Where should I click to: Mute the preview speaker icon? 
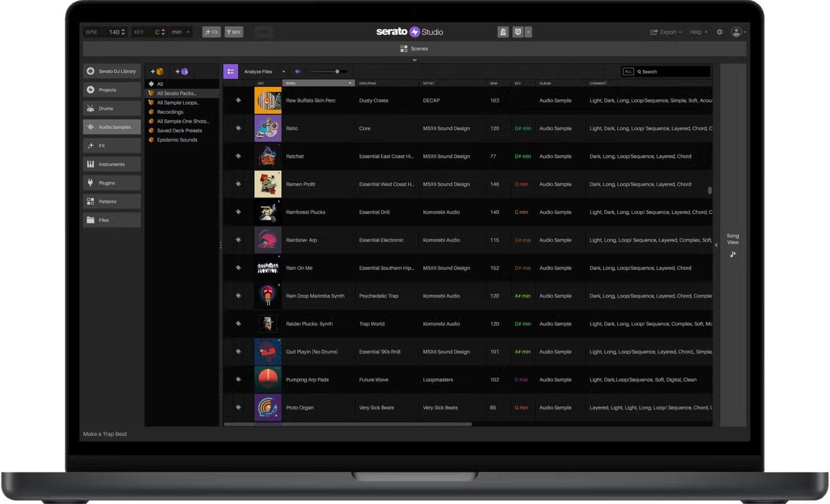click(298, 72)
